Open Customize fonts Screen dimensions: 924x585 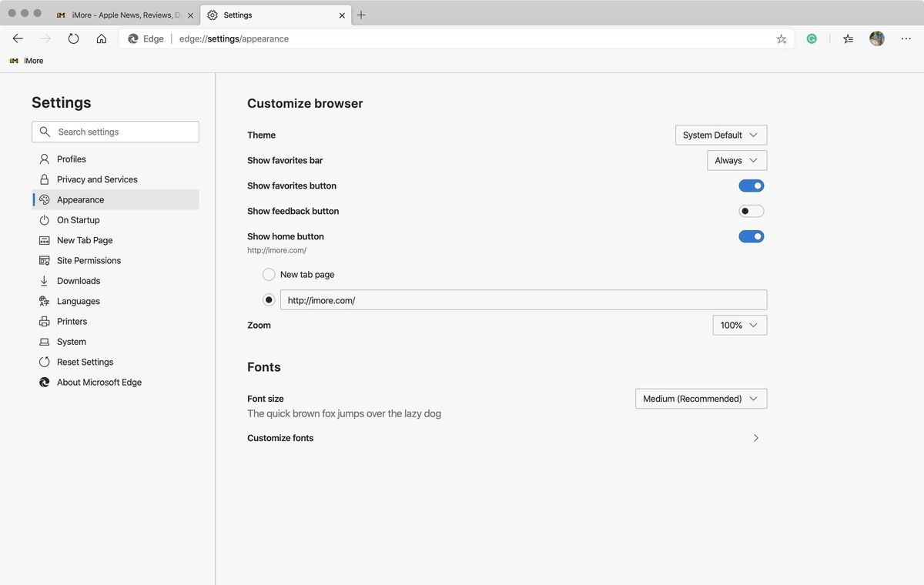(500, 437)
